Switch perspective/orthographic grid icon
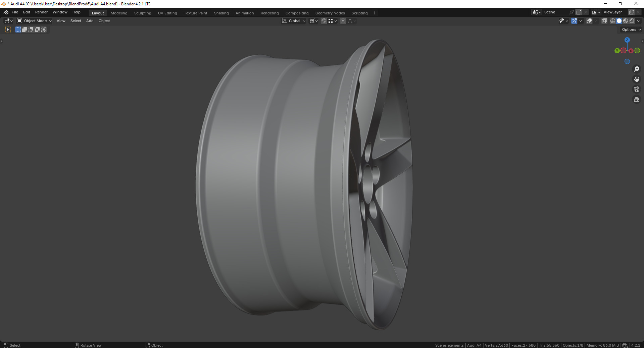 [636, 99]
